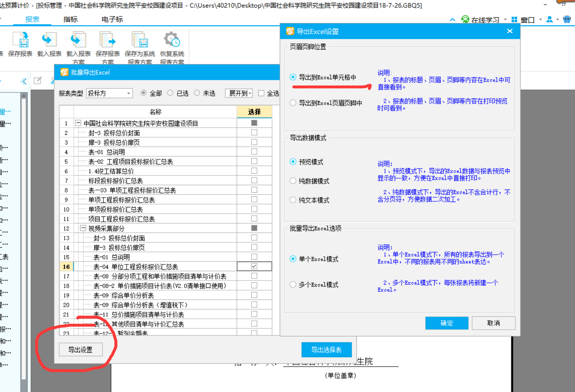Select 预览模式 radio option
The height and width of the screenshot is (392, 575).
[x=293, y=162]
